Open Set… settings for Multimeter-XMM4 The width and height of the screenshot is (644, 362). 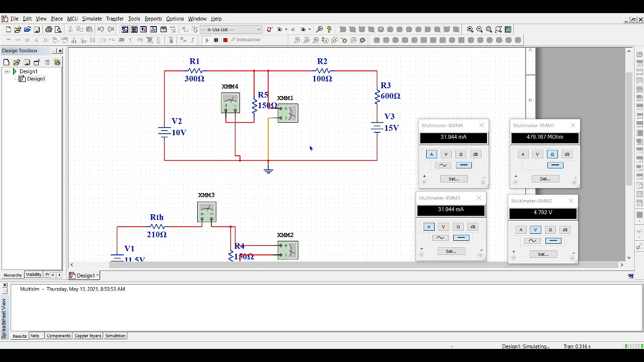(x=454, y=179)
